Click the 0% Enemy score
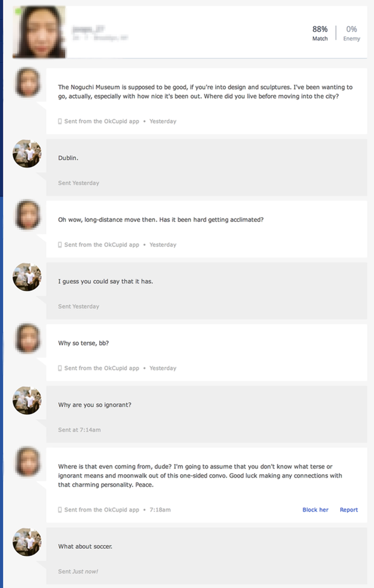This screenshot has width=374, height=588. (352, 34)
